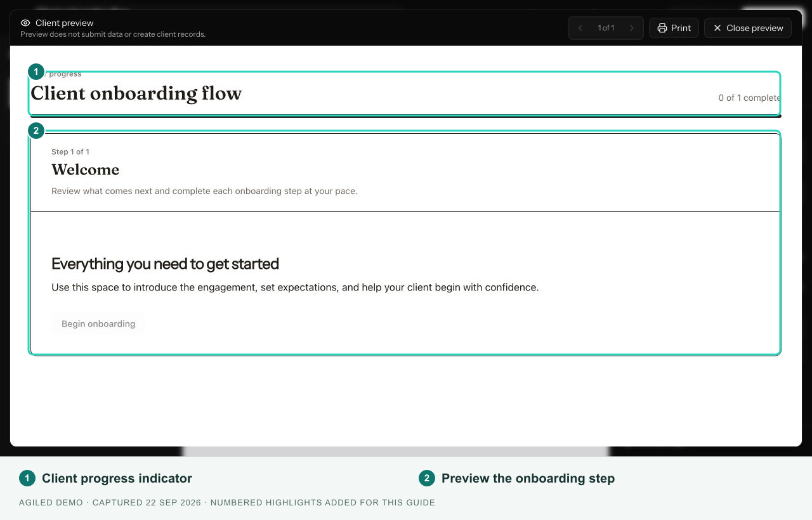Select the Client onboarding flow title

tap(136, 93)
